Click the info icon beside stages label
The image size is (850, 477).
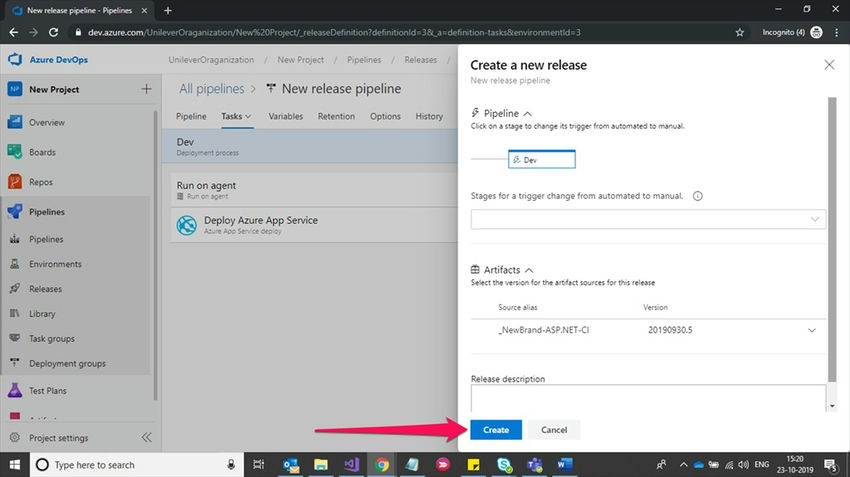[698, 196]
